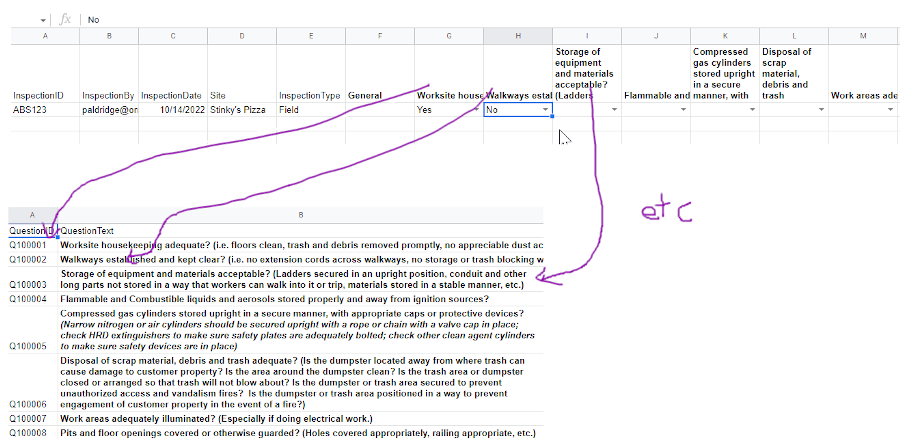Select the column F header
Viewport: 900px width, 439px height.
point(380,36)
